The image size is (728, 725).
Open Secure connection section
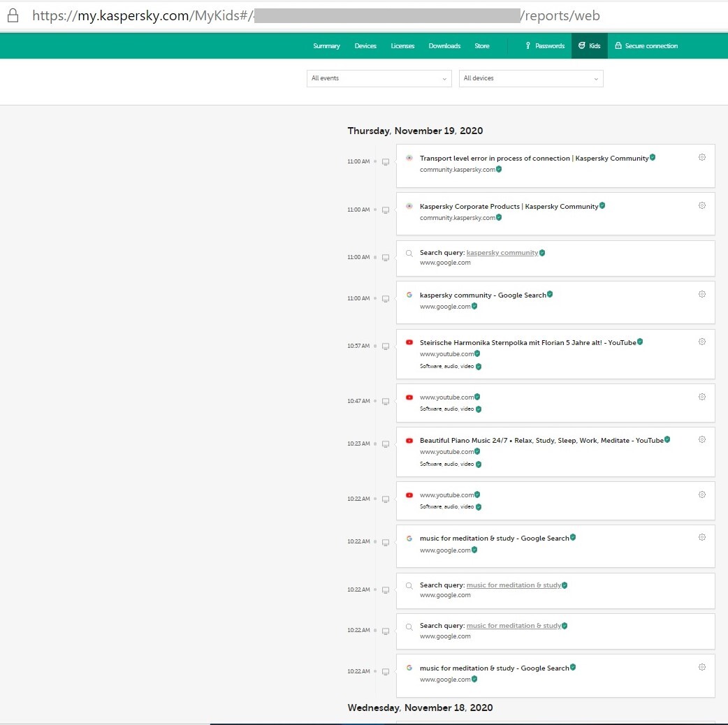pyautogui.click(x=646, y=46)
